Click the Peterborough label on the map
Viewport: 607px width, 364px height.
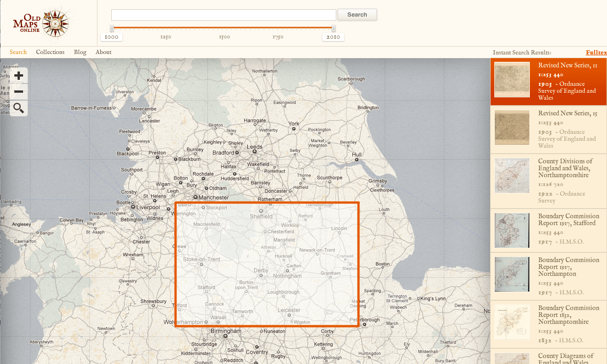tap(365, 320)
